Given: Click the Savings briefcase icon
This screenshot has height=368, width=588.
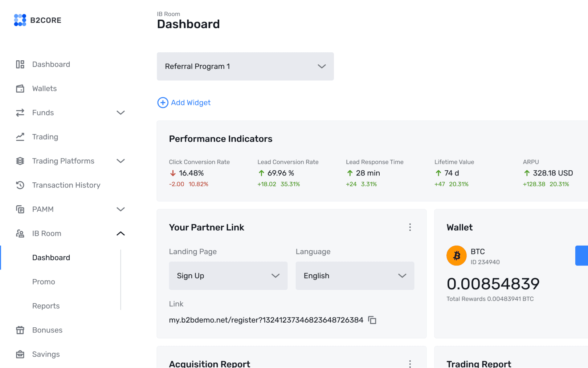Looking at the screenshot, I should pos(20,354).
